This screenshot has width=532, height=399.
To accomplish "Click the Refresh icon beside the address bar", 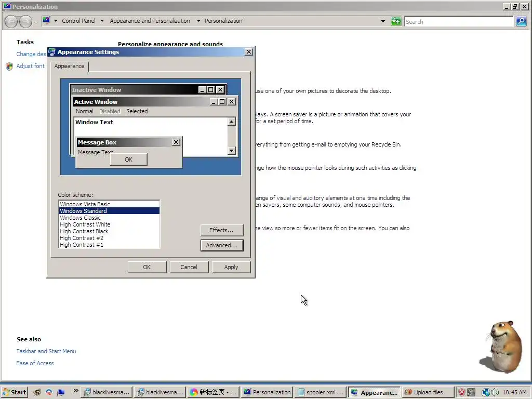I will [396, 21].
